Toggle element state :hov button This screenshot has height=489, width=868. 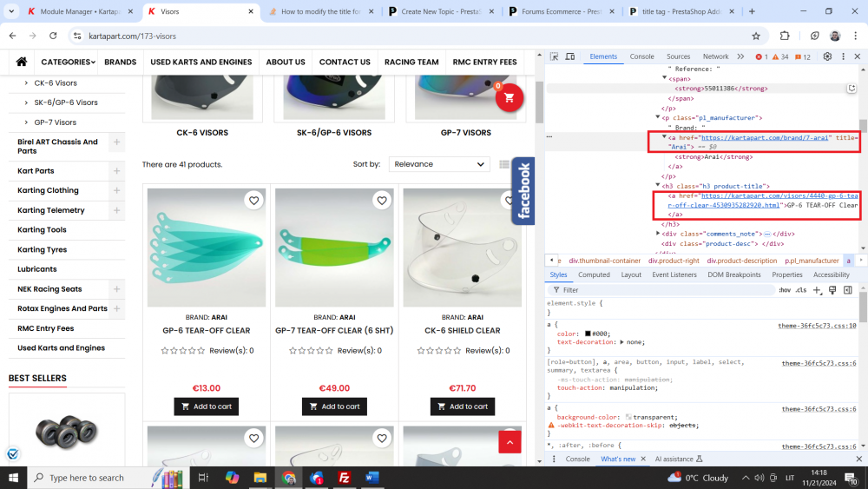click(x=785, y=290)
